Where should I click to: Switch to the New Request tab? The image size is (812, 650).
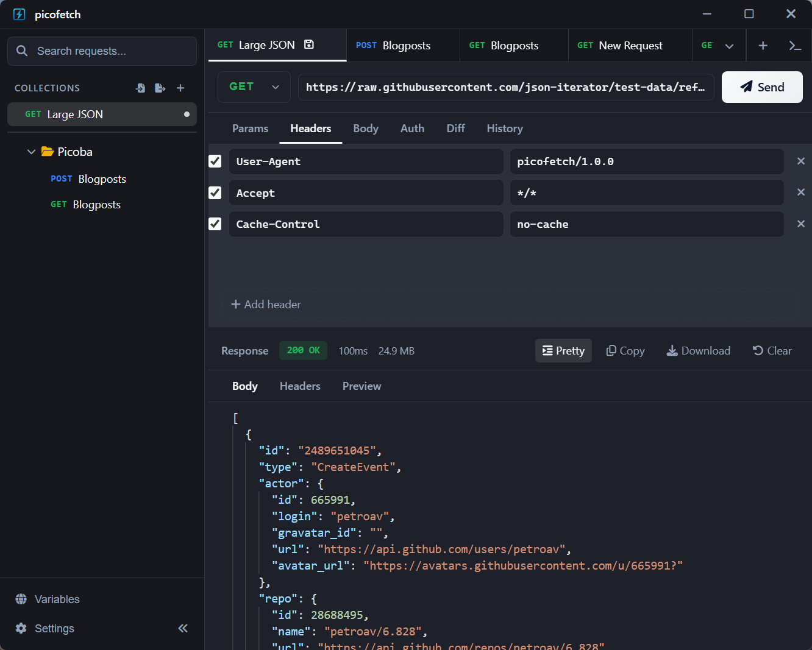630,46
